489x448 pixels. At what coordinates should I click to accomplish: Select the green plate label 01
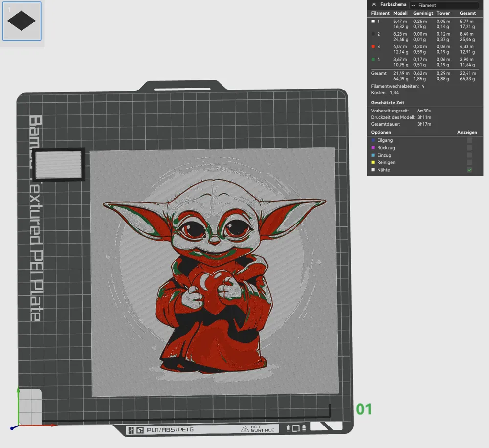[x=365, y=410]
